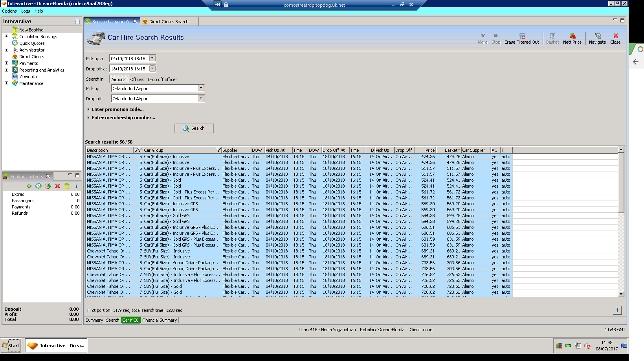Minimize the Interactive sidebar panel
This screenshot has height=361, width=644.
(77, 22)
